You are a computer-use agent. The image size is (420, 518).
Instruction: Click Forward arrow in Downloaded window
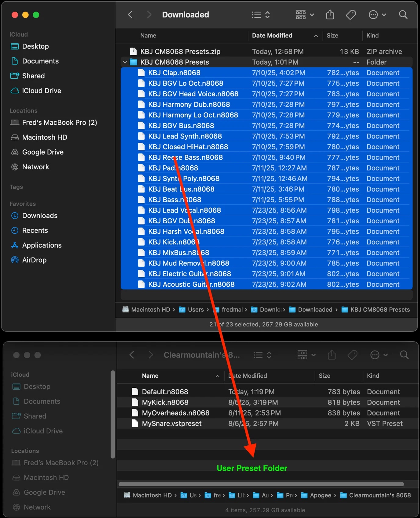(x=149, y=15)
